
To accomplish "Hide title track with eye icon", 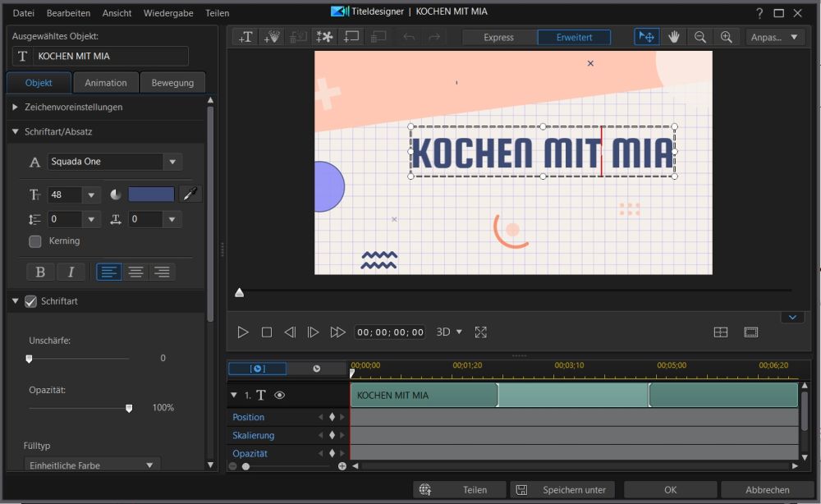I will coord(280,395).
